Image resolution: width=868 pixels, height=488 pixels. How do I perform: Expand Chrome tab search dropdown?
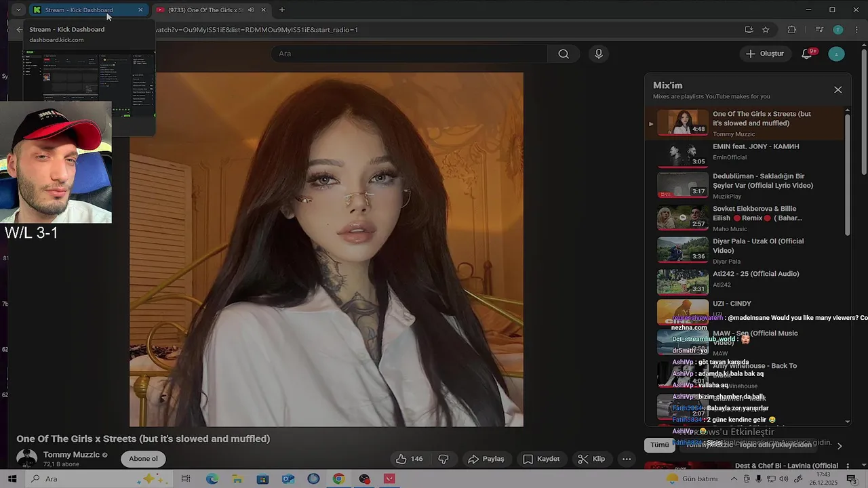pyautogui.click(x=18, y=10)
